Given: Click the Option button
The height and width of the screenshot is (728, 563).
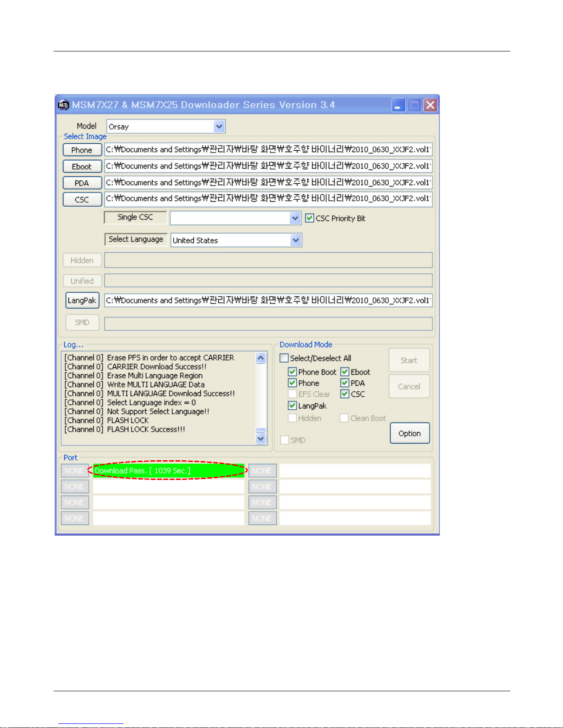Looking at the screenshot, I should [x=410, y=433].
